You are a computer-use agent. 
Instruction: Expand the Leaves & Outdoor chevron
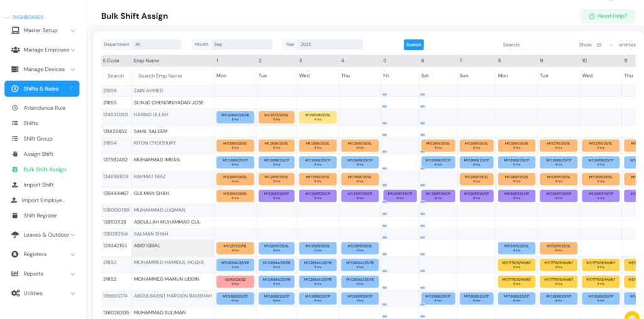[73, 235]
